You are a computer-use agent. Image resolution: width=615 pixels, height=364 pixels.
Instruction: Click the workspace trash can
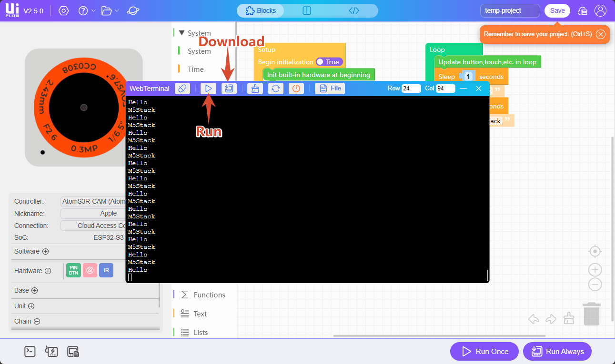coord(592,314)
